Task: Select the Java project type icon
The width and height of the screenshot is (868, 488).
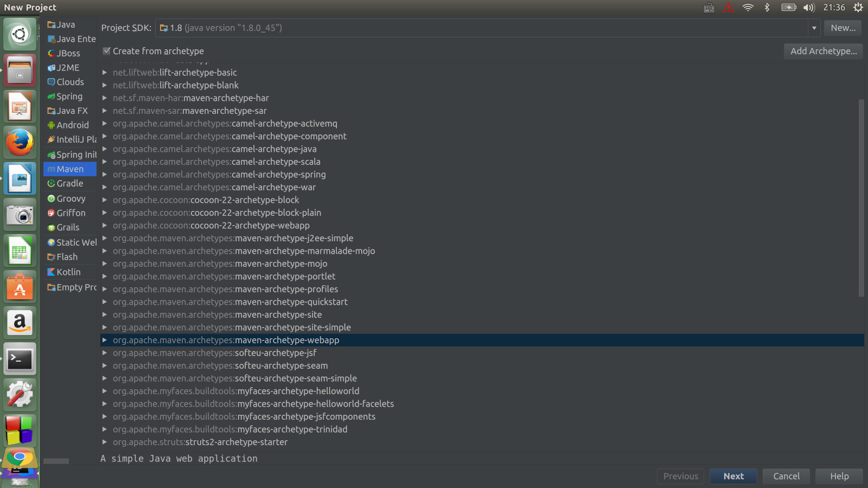Action: click(x=52, y=24)
